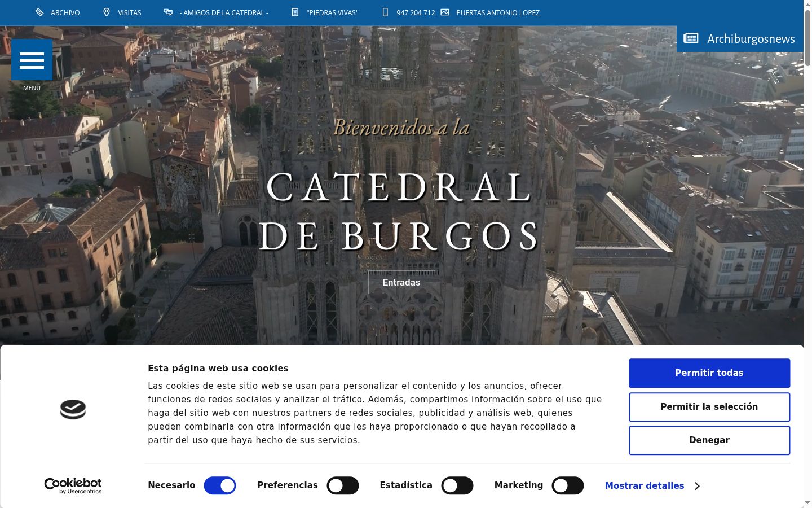Expand Mostrar detalles cookie details
Image resolution: width=812 pixels, height=508 pixels.
(645, 485)
